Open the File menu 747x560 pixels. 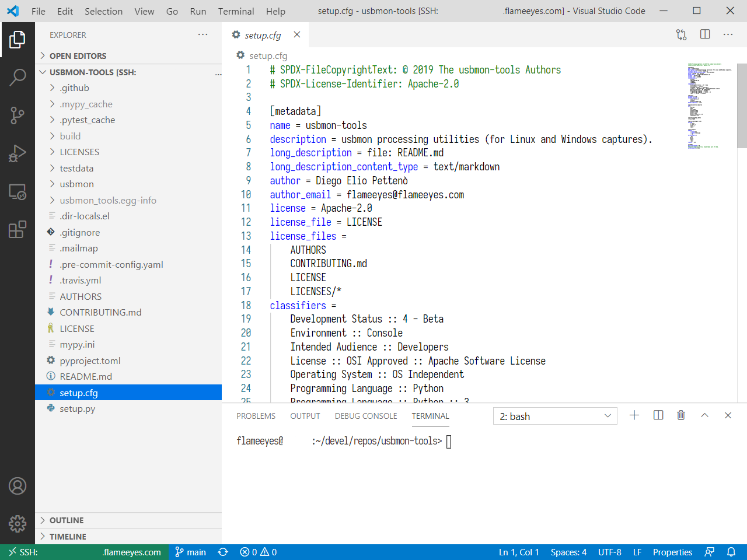click(39, 11)
